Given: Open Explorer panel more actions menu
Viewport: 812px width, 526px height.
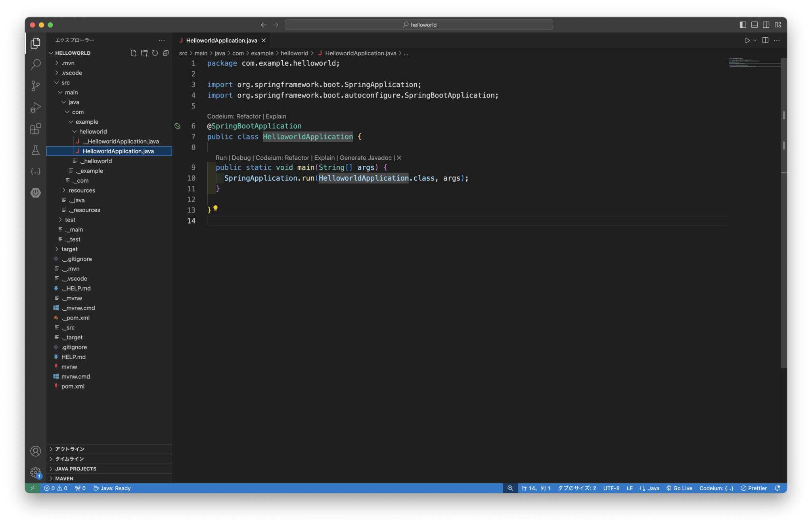Looking at the screenshot, I should pyautogui.click(x=162, y=40).
